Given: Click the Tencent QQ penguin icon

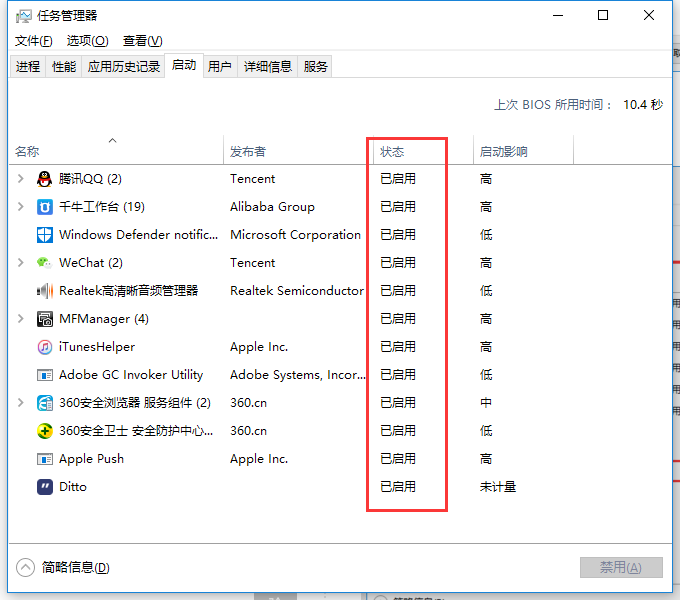Looking at the screenshot, I should click(44, 179).
